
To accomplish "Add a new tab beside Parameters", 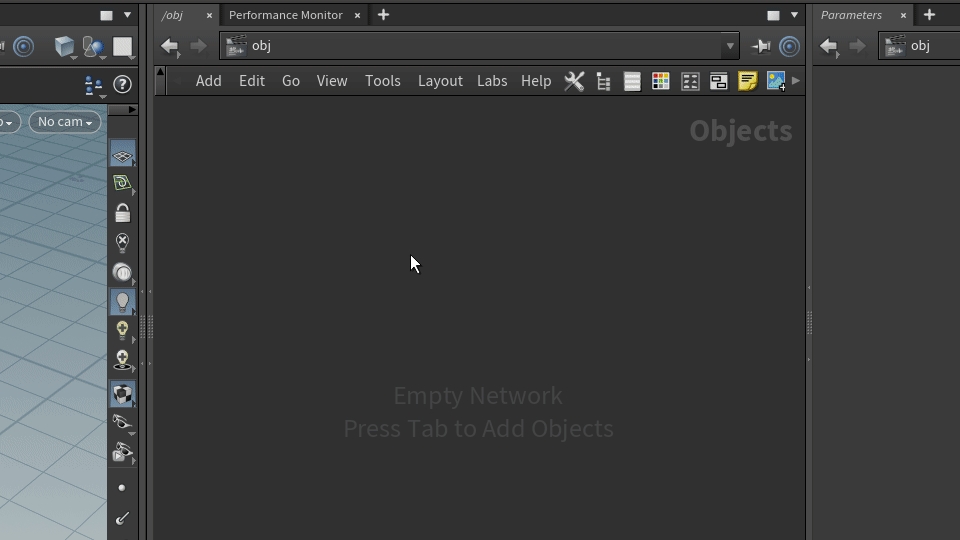I will click(x=929, y=15).
